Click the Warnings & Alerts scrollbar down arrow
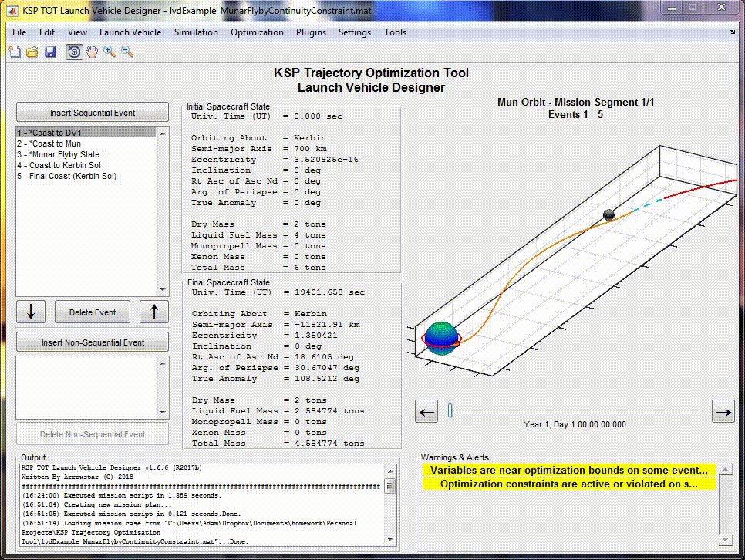Viewport: 745px width, 560px height. pyautogui.click(x=725, y=540)
